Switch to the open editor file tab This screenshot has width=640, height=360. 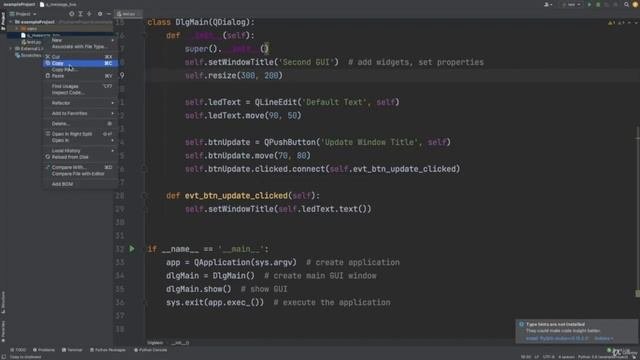tap(128, 14)
